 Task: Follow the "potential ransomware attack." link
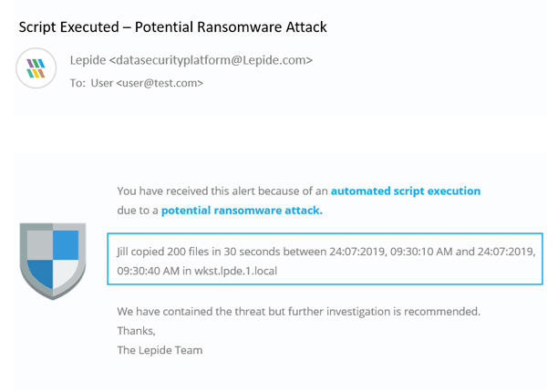click(242, 211)
